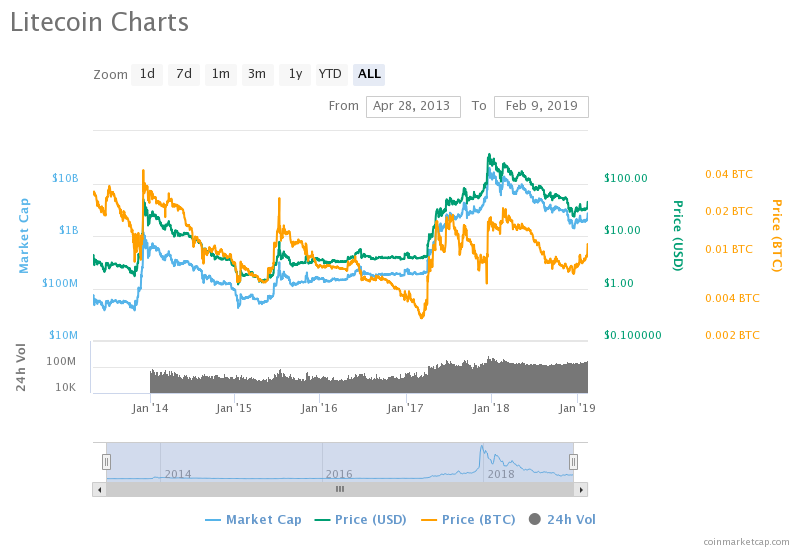Click the ALL zoom button

coord(369,74)
